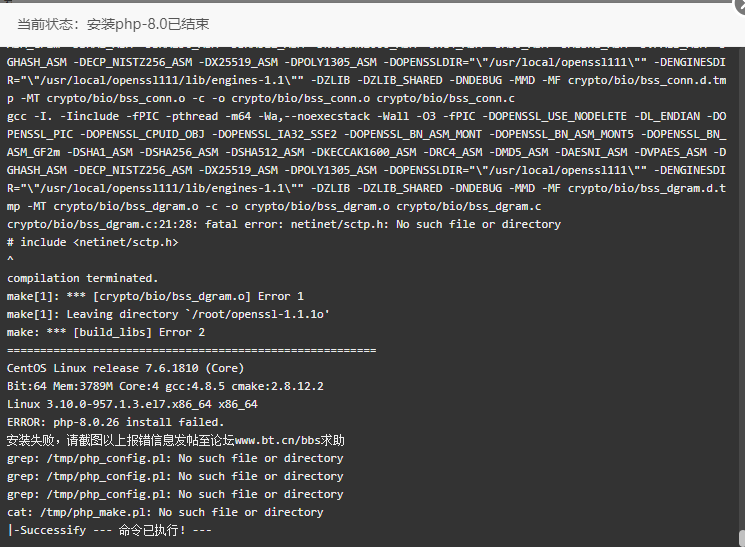
Task: Click the 'ERROR: php-8.0.26 install failed.' line
Action: coord(115,422)
